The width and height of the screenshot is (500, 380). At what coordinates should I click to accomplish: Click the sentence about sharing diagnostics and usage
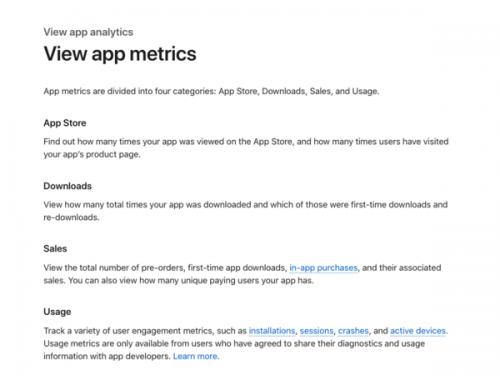(x=234, y=350)
